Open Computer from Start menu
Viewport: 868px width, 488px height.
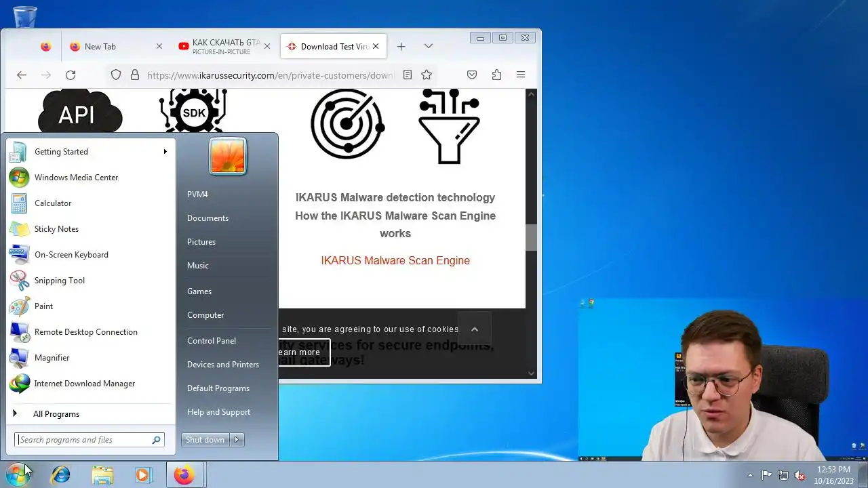226,315
